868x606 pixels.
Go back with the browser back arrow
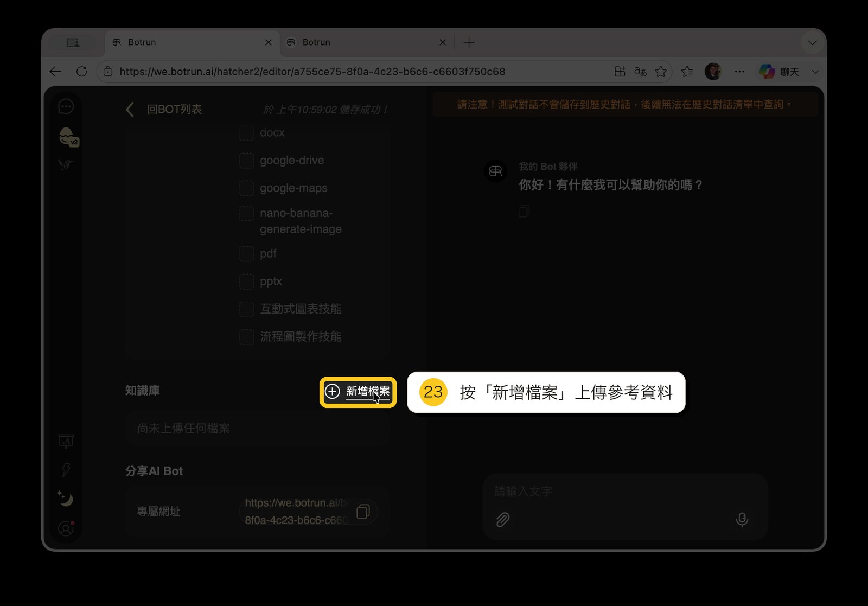[x=55, y=72]
